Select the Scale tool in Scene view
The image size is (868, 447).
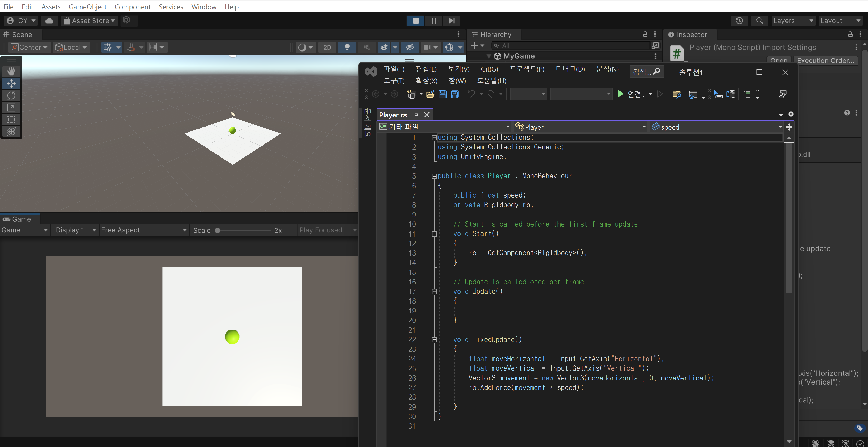[x=11, y=108]
